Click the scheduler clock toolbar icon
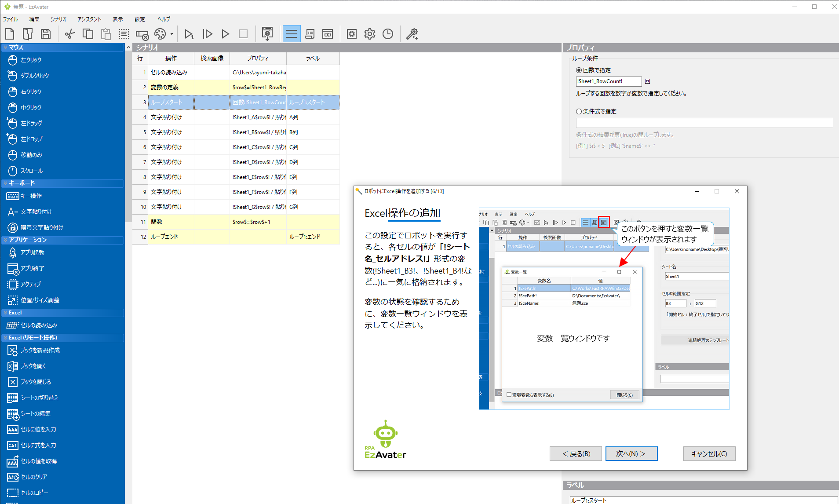The image size is (839, 504). 387,34
